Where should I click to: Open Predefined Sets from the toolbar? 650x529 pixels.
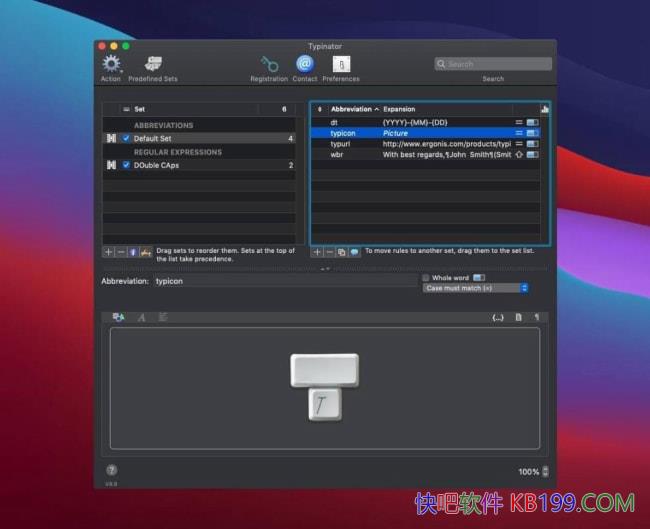click(x=153, y=65)
